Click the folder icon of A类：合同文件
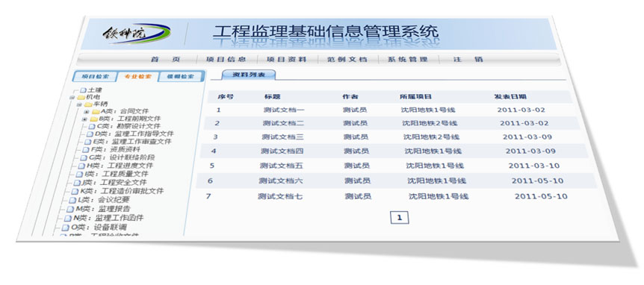The height and width of the screenshot is (285, 644). pos(96,112)
